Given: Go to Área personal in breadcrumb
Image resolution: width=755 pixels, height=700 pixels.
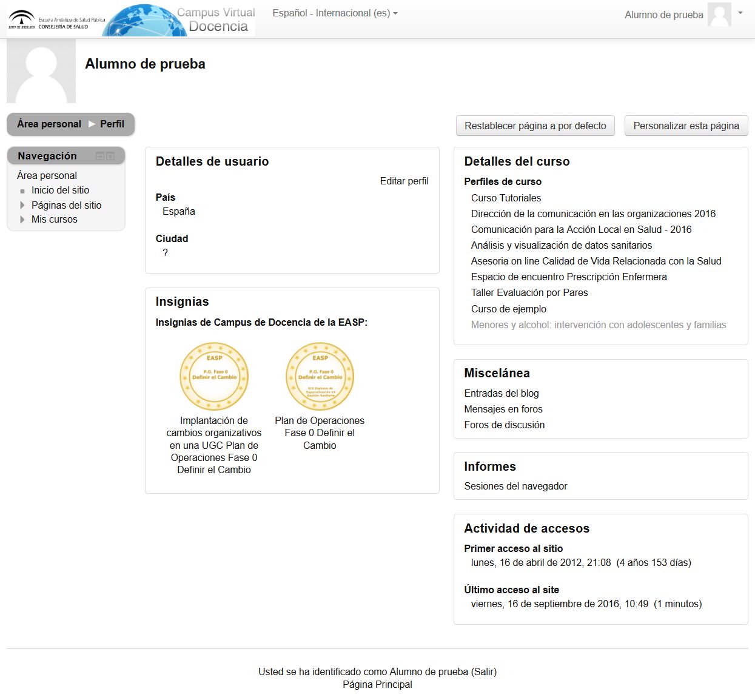Looking at the screenshot, I should [x=49, y=124].
